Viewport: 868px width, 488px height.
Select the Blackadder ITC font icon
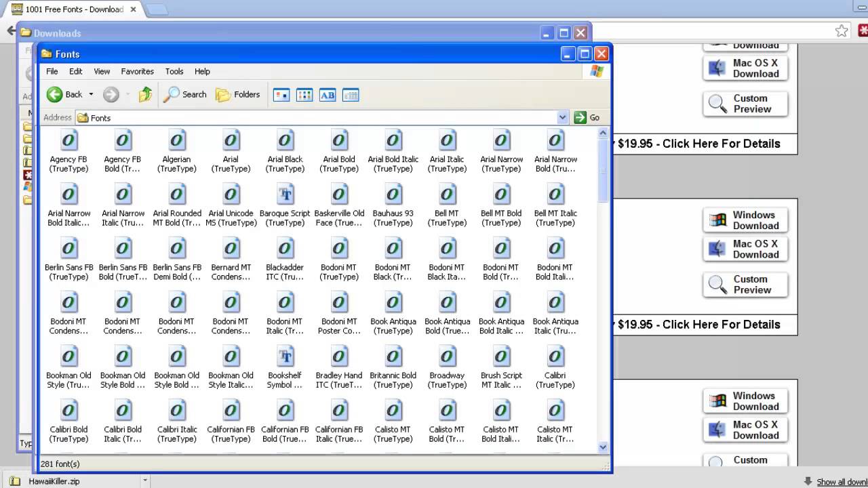pyautogui.click(x=285, y=249)
